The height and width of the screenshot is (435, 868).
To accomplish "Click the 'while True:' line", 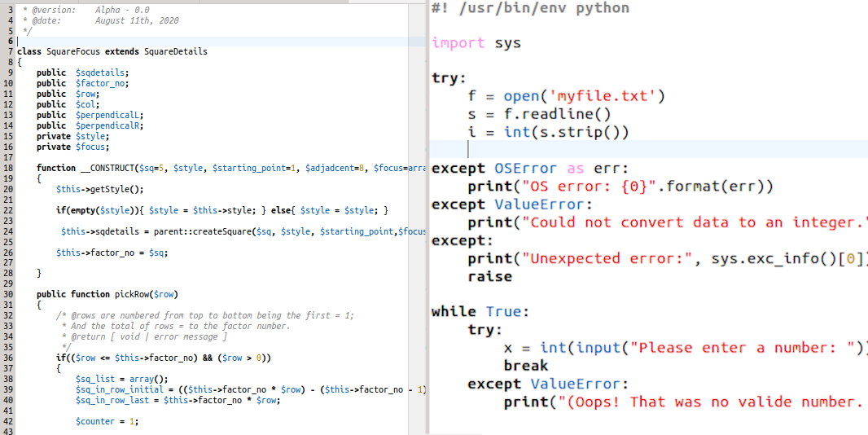I will click(x=480, y=312).
